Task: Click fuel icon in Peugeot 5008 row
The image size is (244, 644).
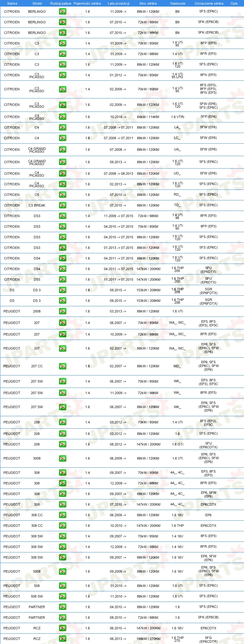Action: click(x=62, y=571)
